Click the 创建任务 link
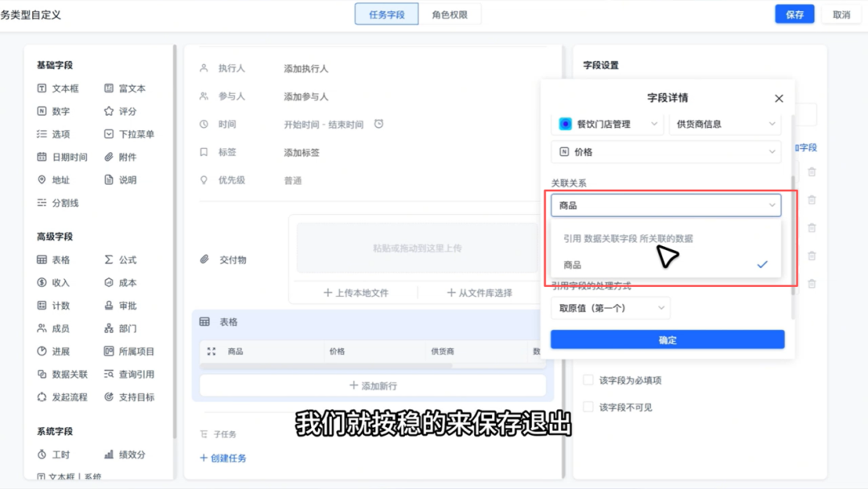The height and width of the screenshot is (489, 868). click(x=223, y=458)
